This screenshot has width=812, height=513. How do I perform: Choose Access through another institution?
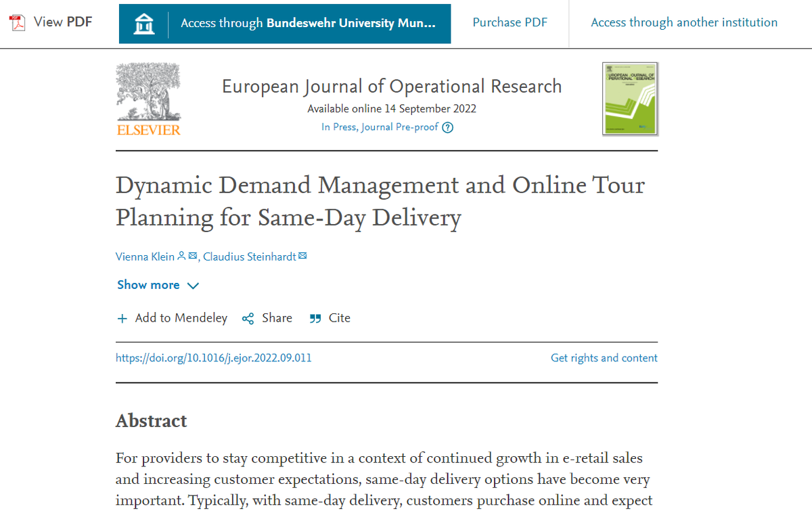[684, 22]
